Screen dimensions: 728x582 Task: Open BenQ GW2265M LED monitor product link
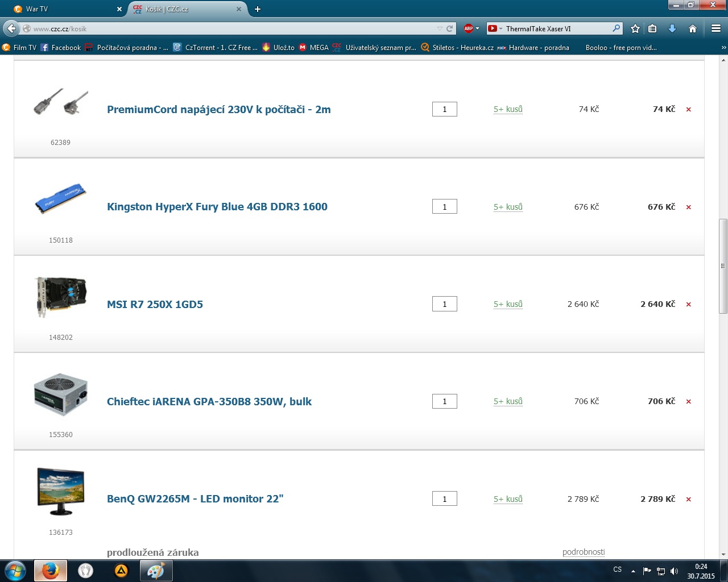[195, 499]
